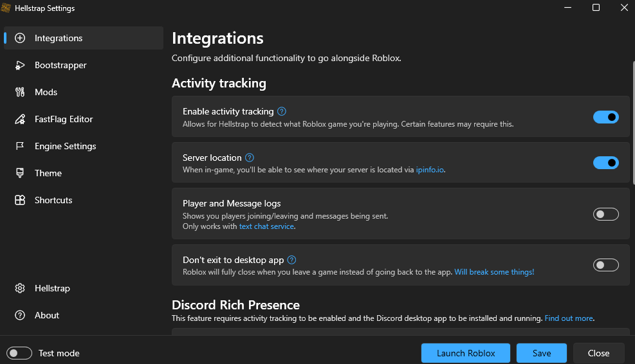Click the About question-mark sidebar icon

tap(20, 315)
